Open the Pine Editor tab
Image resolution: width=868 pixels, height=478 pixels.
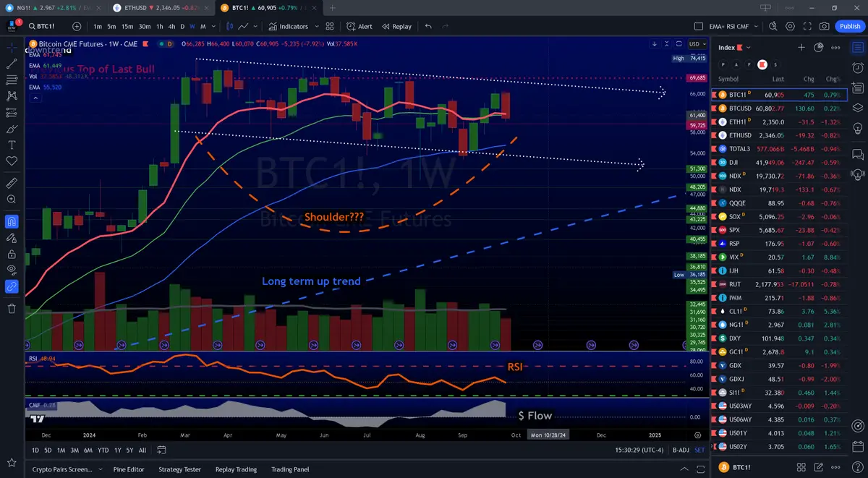(129, 469)
